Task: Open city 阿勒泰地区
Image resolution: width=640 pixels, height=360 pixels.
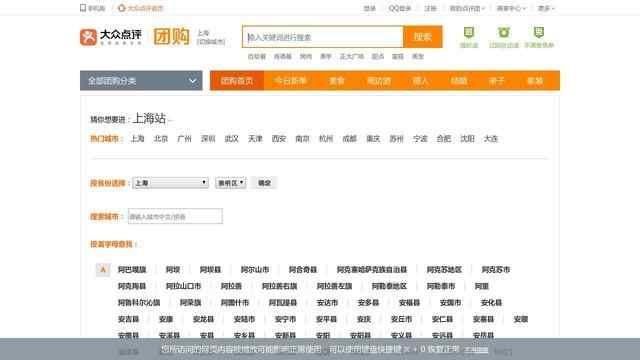Action: pos(389,286)
